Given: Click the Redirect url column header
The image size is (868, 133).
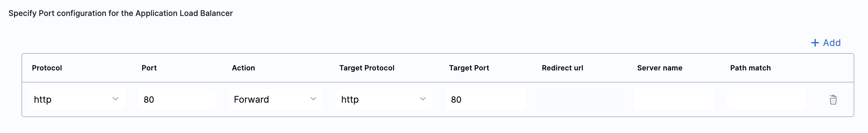Looking at the screenshot, I should coord(562,68).
